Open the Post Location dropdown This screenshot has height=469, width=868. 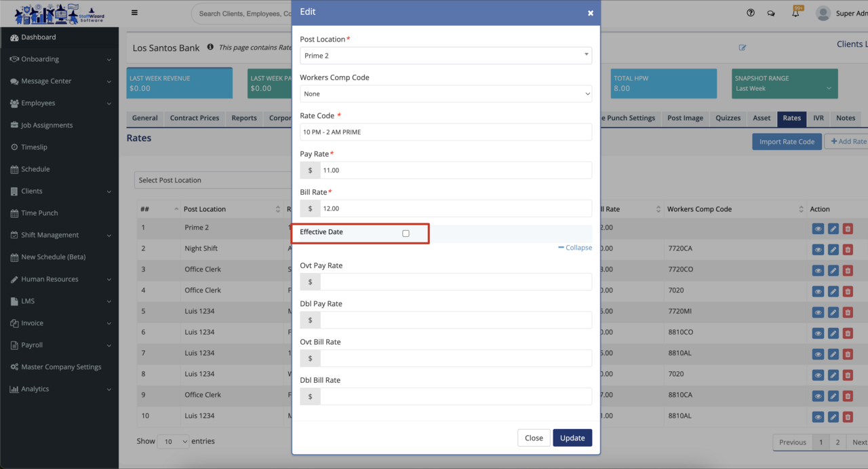(446, 56)
